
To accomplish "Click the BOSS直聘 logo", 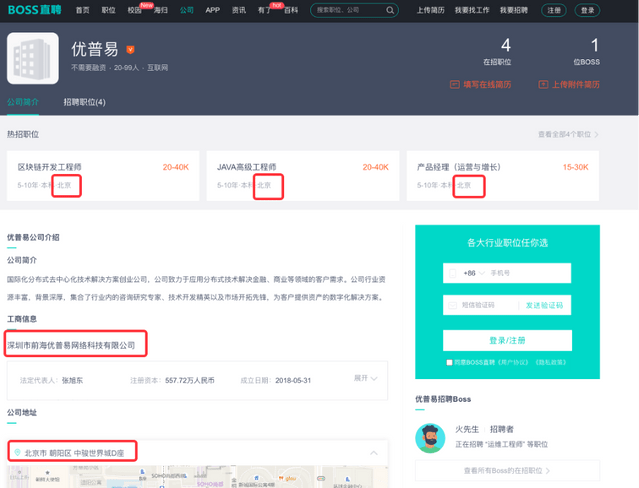I will tap(35, 10).
